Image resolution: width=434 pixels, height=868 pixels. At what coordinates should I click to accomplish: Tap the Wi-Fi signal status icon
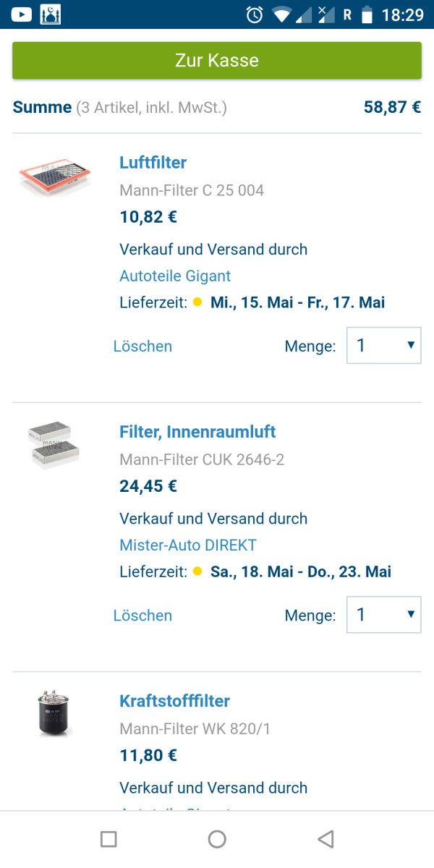(281, 14)
